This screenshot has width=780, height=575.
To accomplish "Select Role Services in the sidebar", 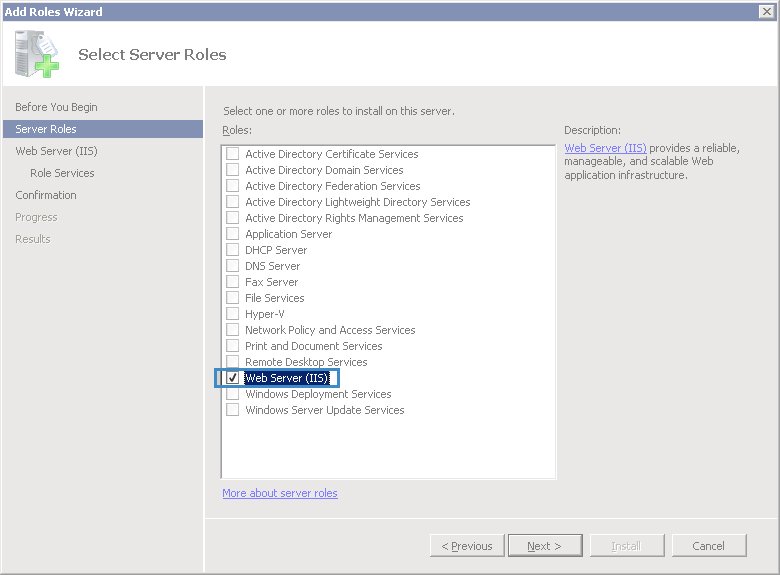I will pos(62,173).
